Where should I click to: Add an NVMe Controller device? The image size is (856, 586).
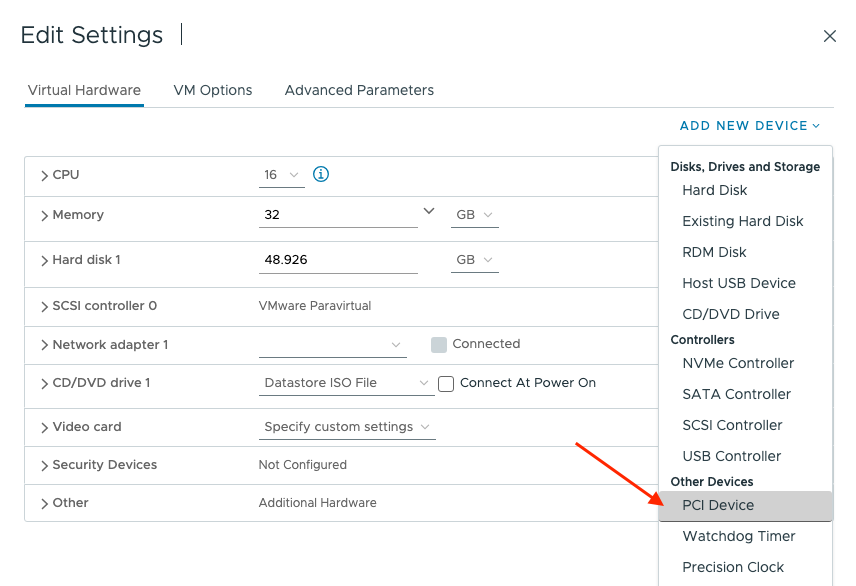click(x=738, y=363)
